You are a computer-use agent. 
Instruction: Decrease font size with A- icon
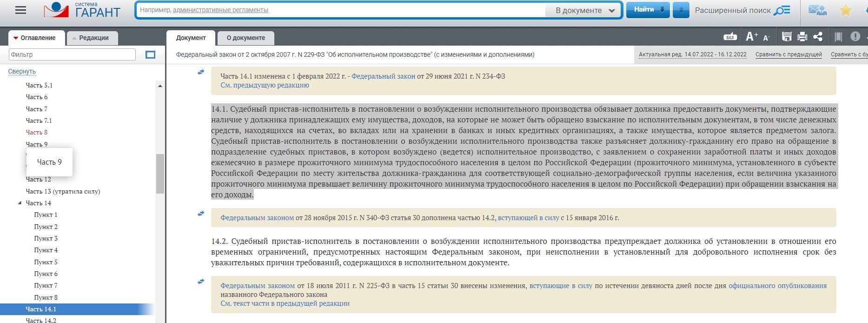767,37
